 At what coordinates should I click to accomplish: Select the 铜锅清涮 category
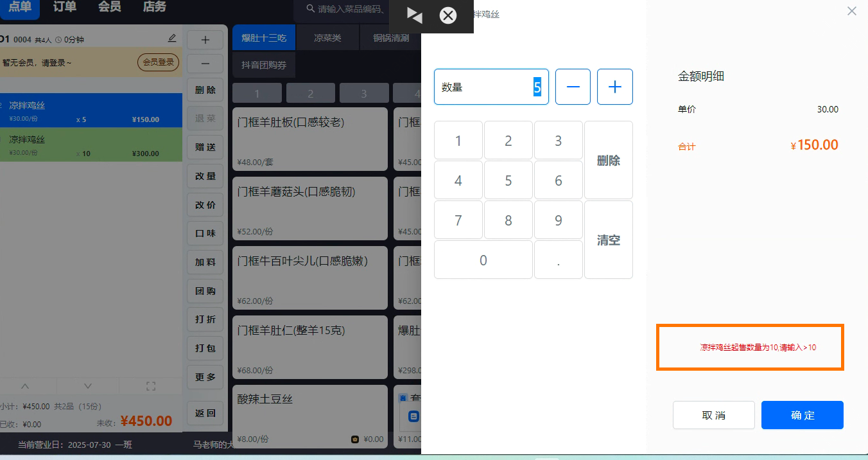pyautogui.click(x=390, y=38)
